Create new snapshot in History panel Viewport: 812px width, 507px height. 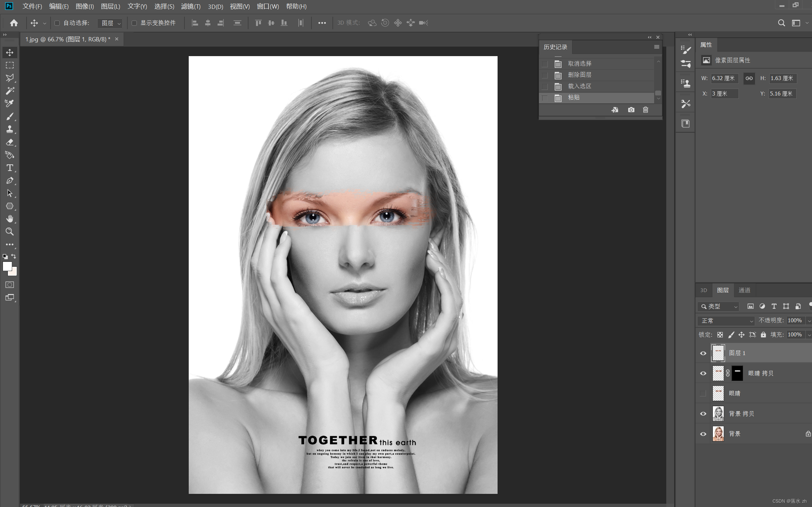click(631, 110)
